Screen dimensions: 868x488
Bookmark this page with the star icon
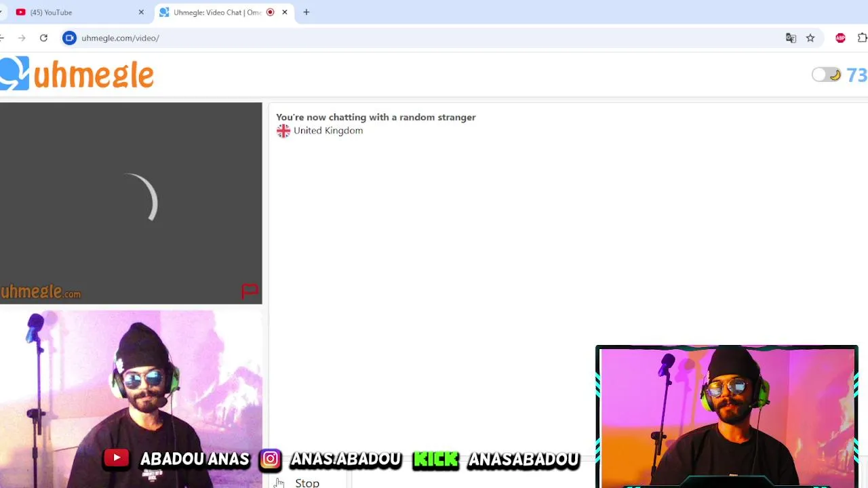click(x=810, y=38)
